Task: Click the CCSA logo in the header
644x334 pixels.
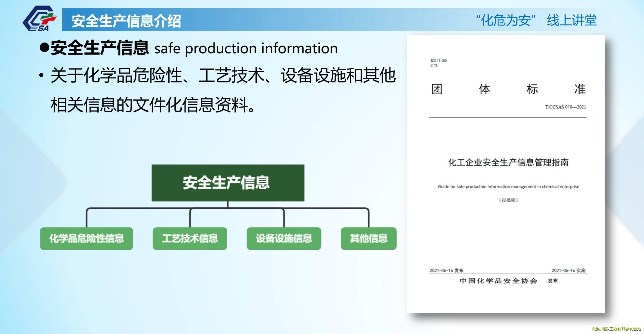Action: pos(40,19)
